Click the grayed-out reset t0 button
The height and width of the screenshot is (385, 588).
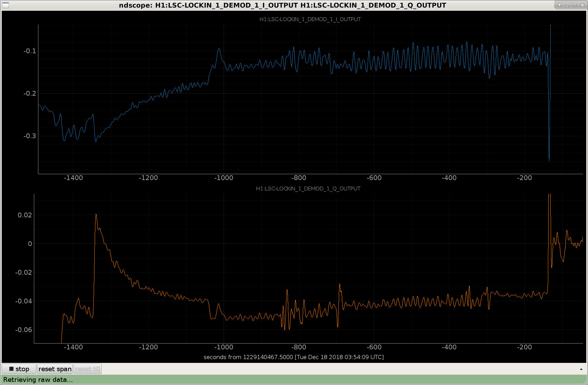tap(87, 369)
